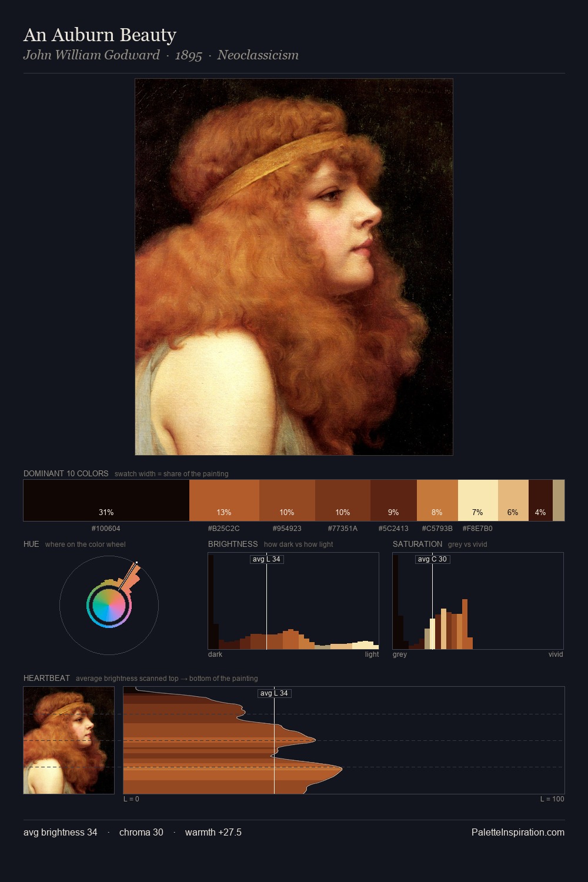
Task: Open the main painting image
Action: [x=294, y=267]
